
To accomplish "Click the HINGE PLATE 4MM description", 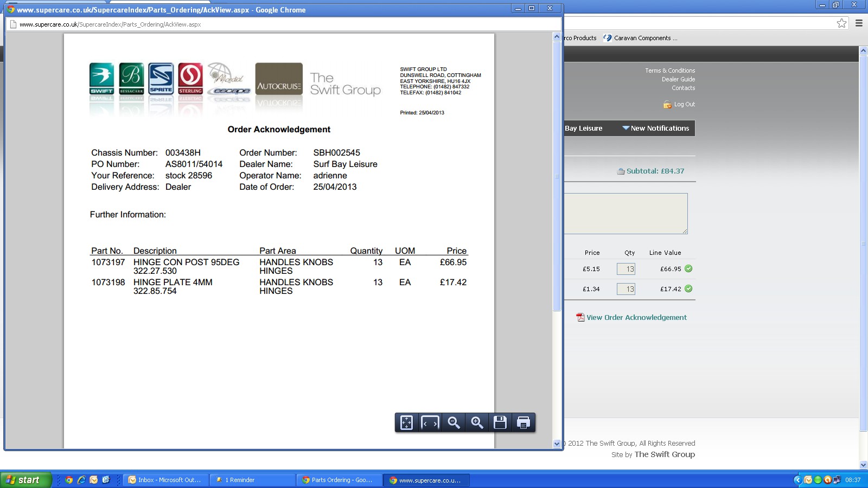I will click(x=173, y=282).
